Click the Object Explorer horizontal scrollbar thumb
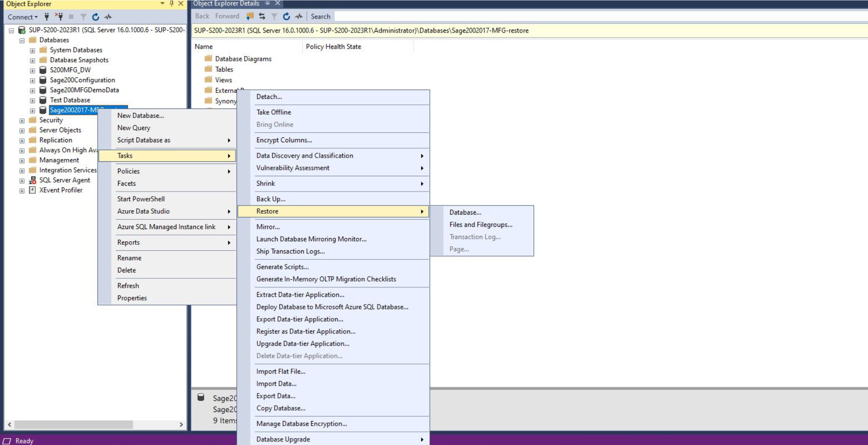868x445 pixels. [x=74, y=425]
